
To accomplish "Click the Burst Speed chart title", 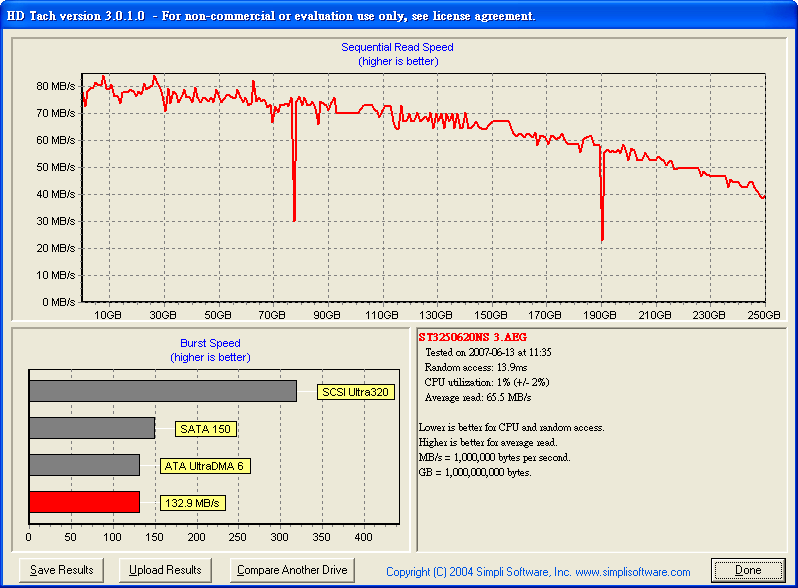I will coord(210,343).
